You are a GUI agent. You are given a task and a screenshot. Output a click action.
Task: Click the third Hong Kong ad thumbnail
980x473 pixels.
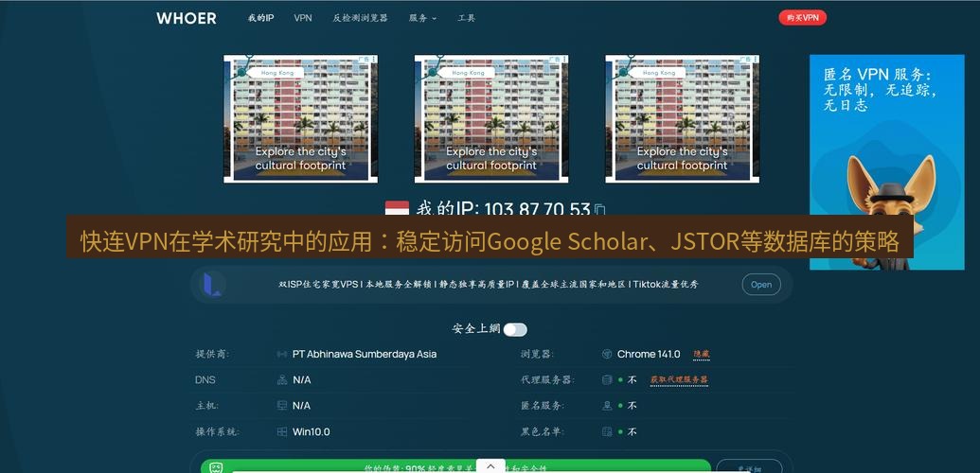coord(682,118)
